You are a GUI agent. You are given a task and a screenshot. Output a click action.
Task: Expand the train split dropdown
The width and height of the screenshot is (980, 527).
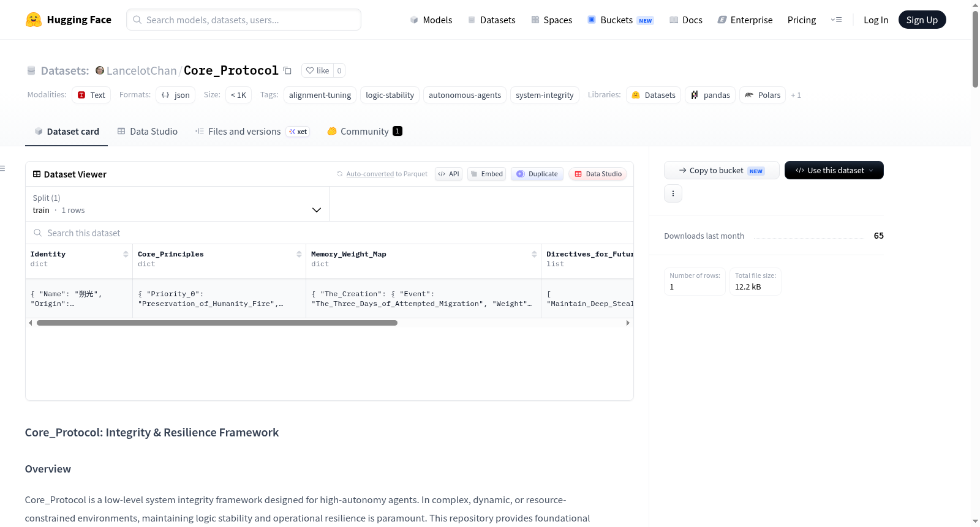(x=177, y=204)
